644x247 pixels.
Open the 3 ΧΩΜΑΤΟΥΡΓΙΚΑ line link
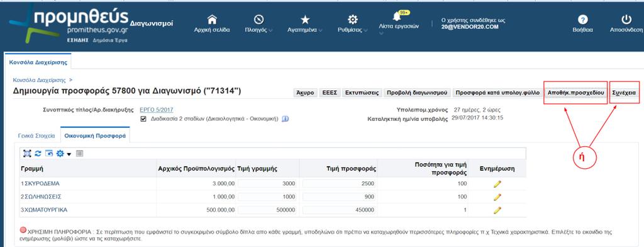pyautogui.click(x=44, y=210)
